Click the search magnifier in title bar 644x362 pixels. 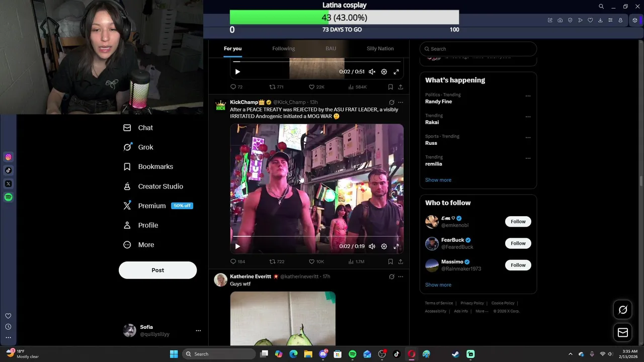[x=601, y=7]
